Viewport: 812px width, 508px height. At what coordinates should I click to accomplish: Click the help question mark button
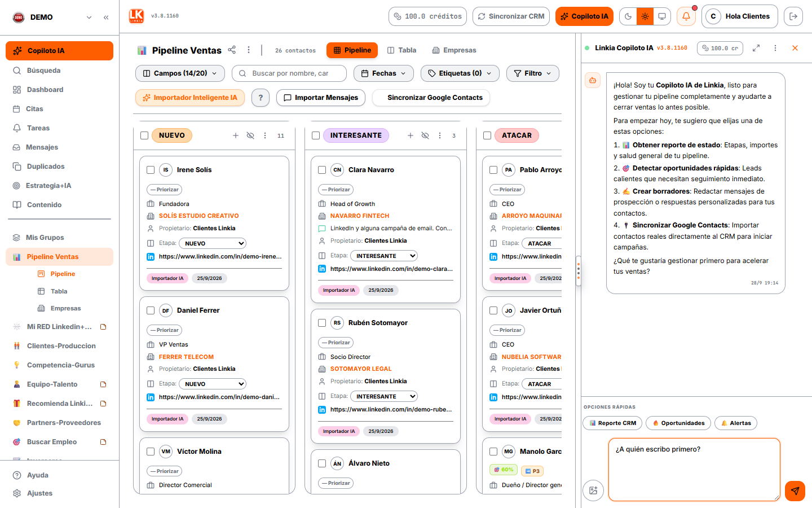[260, 98]
